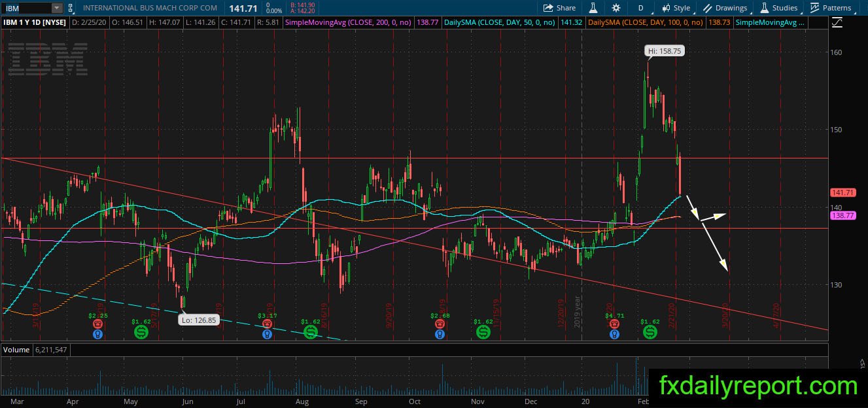Click the Share arrow button
The width and height of the screenshot is (868, 408).
560,8
